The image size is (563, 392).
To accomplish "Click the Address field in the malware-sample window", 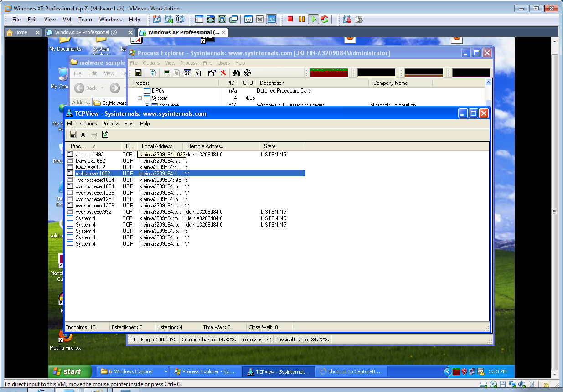I will tap(109, 103).
